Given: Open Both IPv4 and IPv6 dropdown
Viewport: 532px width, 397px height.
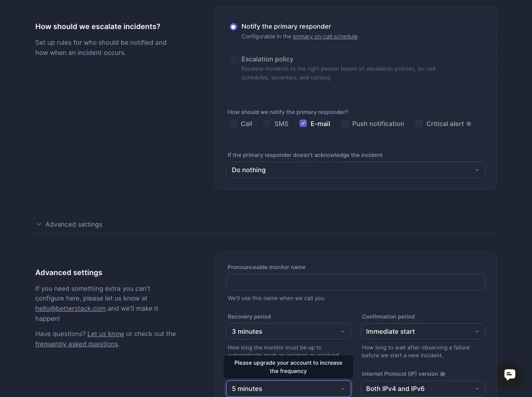Looking at the screenshot, I should point(423,389).
